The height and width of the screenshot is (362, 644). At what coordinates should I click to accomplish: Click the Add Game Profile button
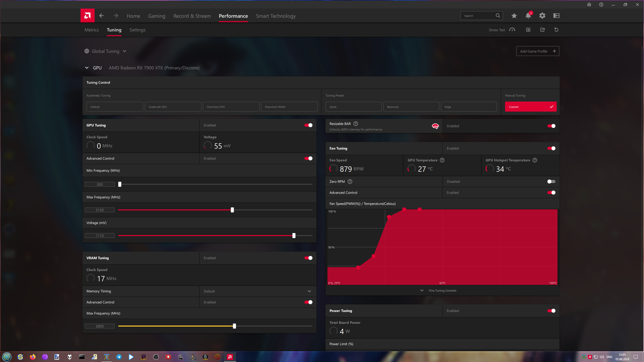point(538,51)
